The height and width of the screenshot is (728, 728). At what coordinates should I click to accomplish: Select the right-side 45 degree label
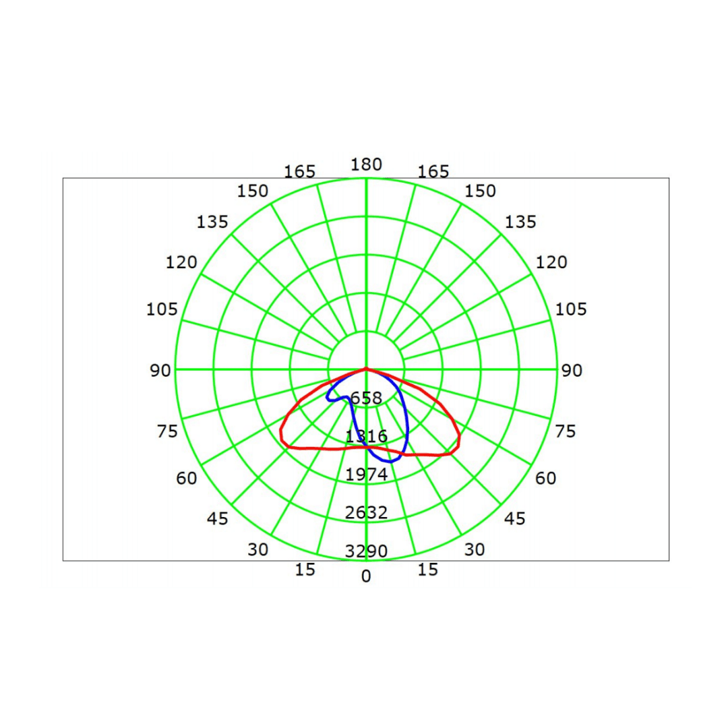pos(515,518)
